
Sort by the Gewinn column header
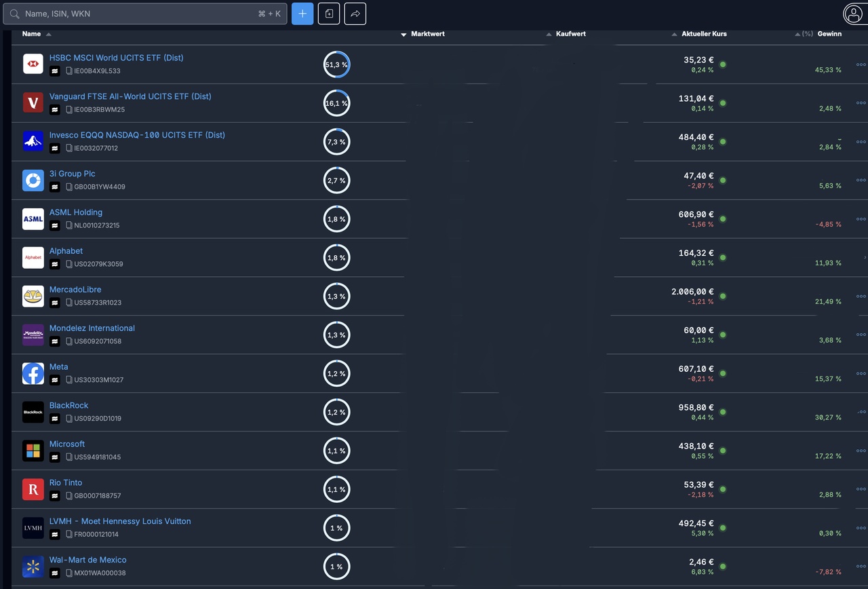[x=829, y=34]
